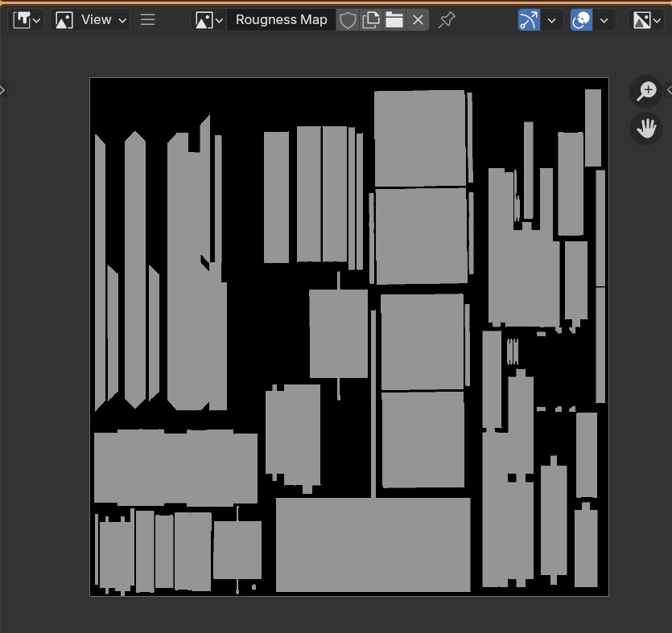Open the View mode selector
This screenshot has width=672, height=633.
tap(90, 19)
